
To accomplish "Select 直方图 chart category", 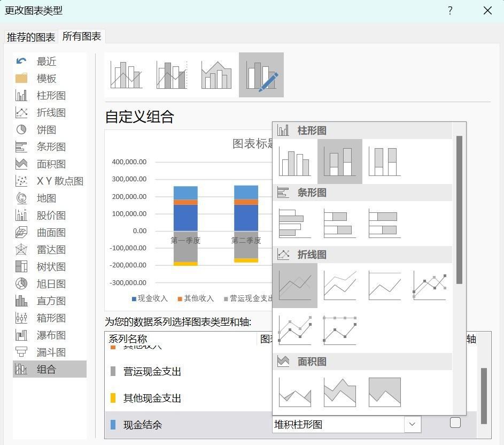I will [x=50, y=301].
